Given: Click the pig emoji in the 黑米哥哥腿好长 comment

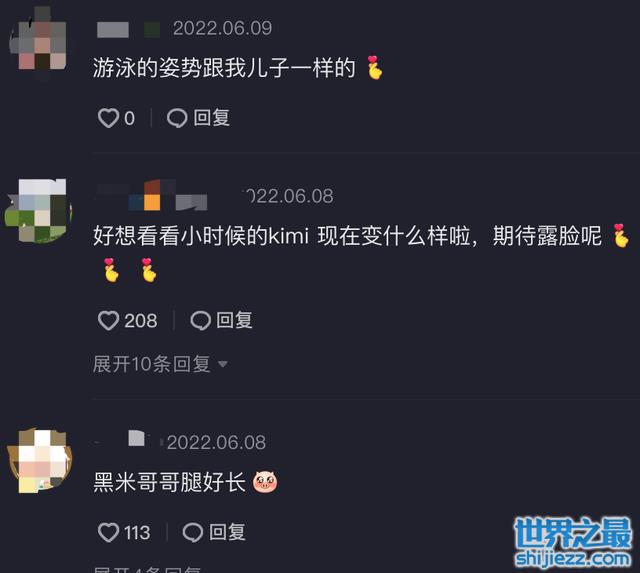Looking at the screenshot, I should click(265, 482).
